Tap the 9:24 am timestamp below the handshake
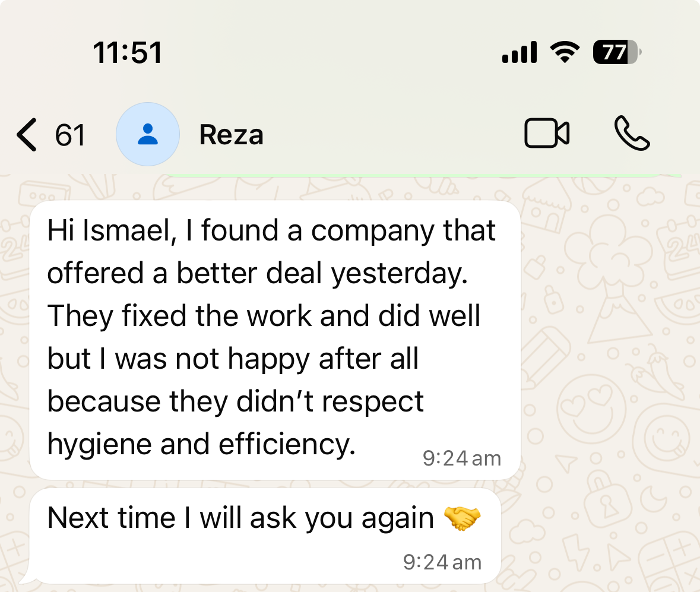 click(x=442, y=562)
